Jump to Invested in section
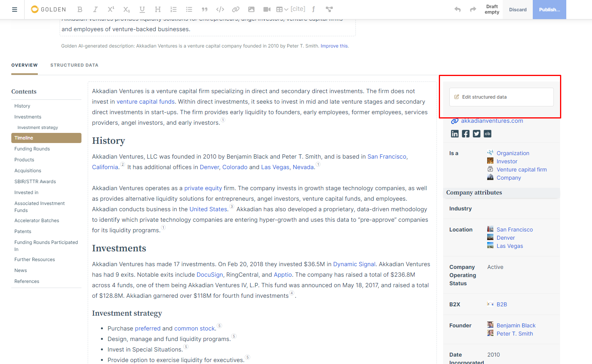The image size is (592, 364). point(27,193)
